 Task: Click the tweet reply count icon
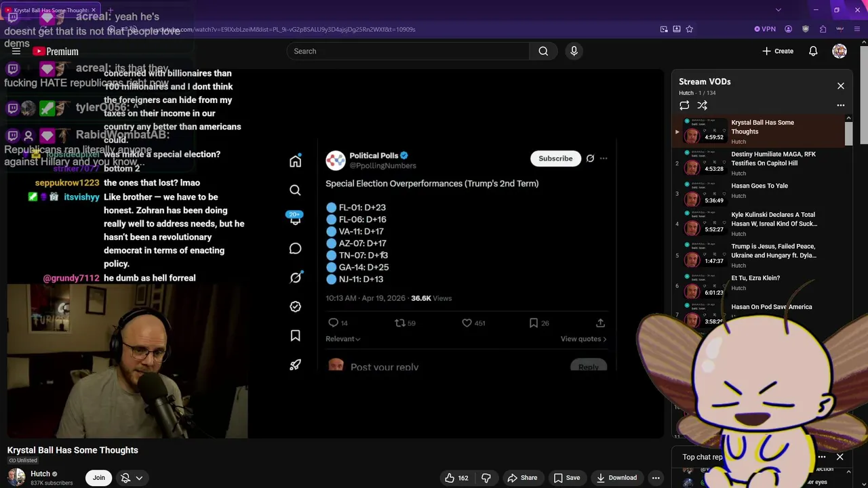click(x=333, y=323)
